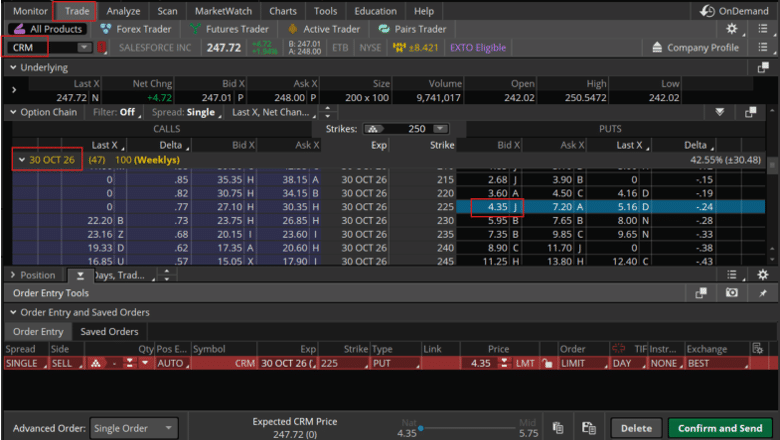Viewport: 780px width, 440px height.
Task: Click the Company Profile button
Action: click(x=695, y=48)
